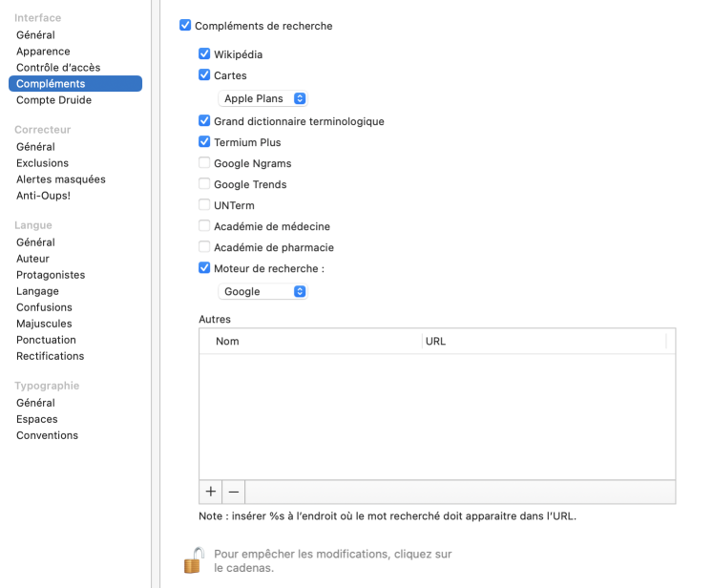The height and width of the screenshot is (588, 713).
Task: Click the padlock icon to prevent changes
Action: pyautogui.click(x=194, y=559)
